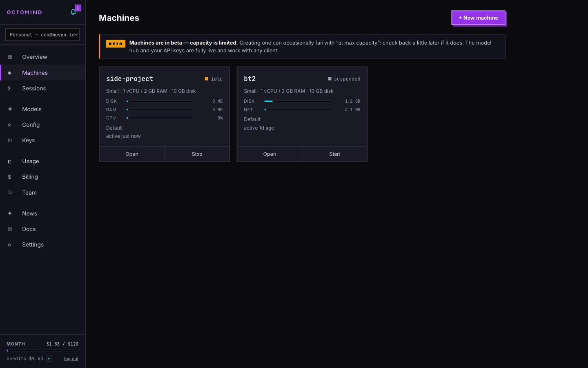Select Machines in the sidebar
588x368 pixels.
(42, 73)
